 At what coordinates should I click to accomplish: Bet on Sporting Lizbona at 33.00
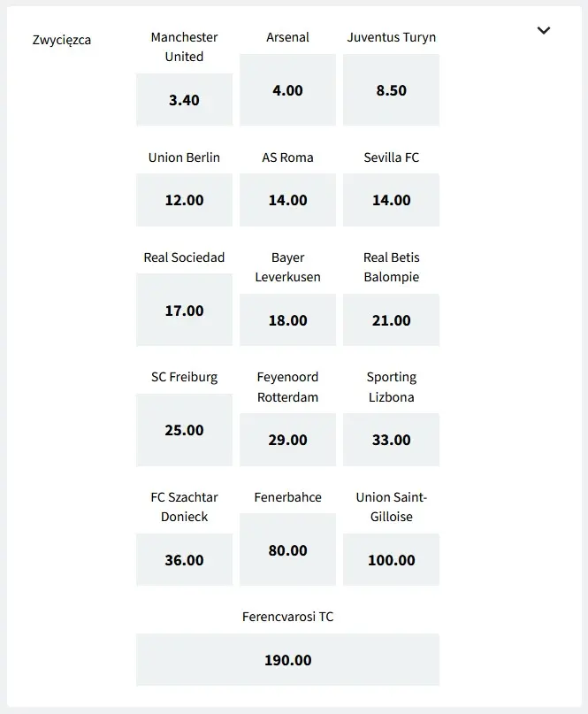(x=391, y=440)
